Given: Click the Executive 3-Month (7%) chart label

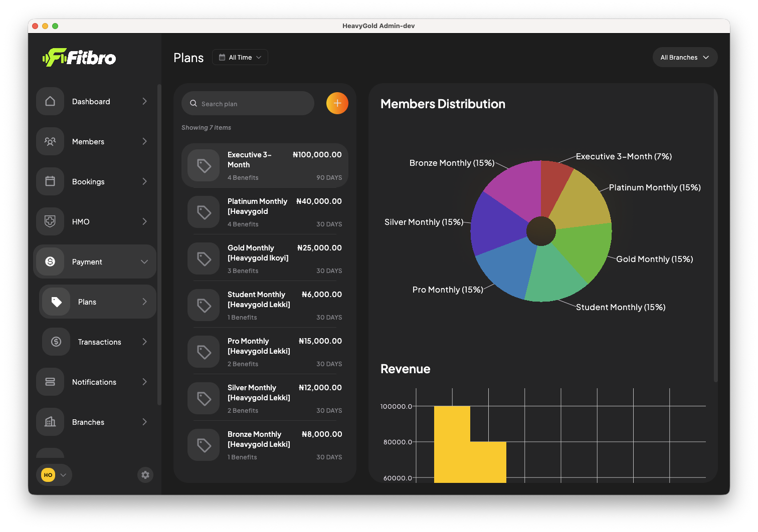Looking at the screenshot, I should click(624, 156).
